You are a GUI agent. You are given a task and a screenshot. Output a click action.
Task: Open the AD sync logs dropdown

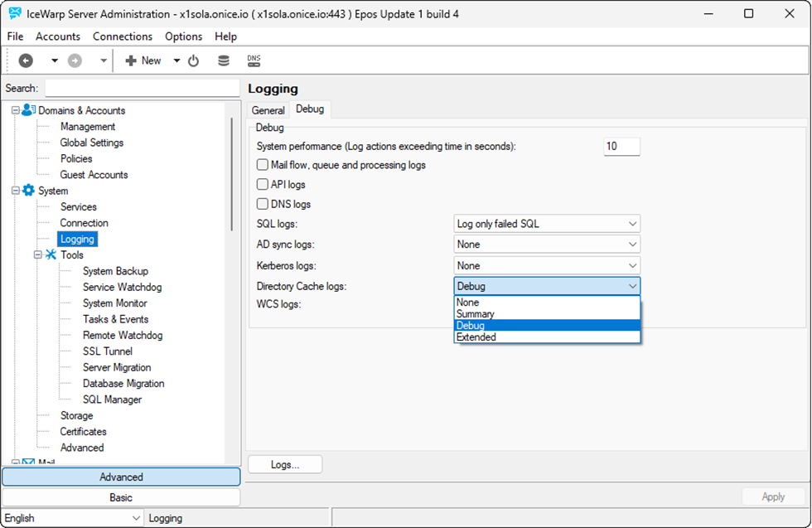[547, 244]
